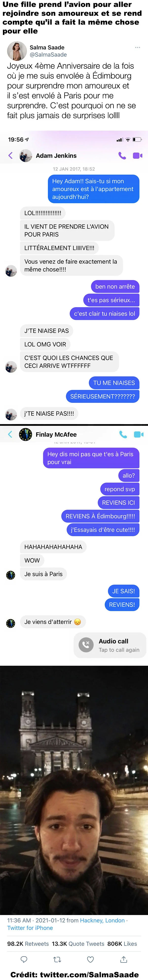The image size is (148, 980).
Task: Start video call with Finlay McAfee
Action: [x=138, y=434]
